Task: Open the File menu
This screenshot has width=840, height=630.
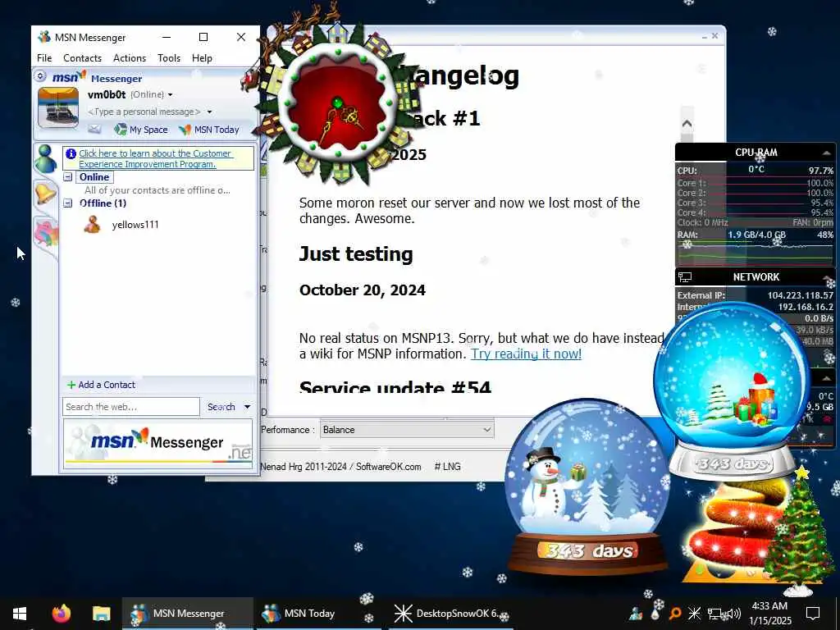Action: [44, 58]
